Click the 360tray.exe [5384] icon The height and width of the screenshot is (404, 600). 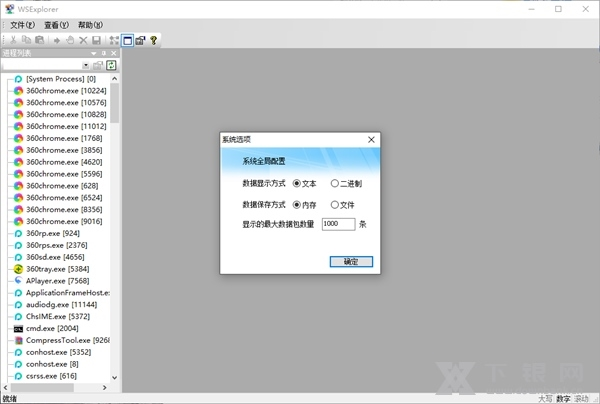(18, 269)
